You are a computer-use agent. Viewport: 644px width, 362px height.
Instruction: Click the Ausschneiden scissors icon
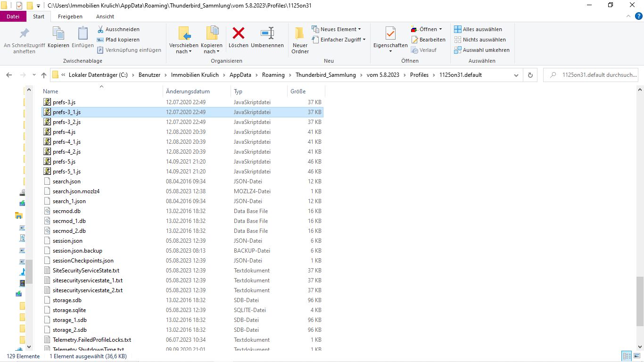[x=100, y=29]
